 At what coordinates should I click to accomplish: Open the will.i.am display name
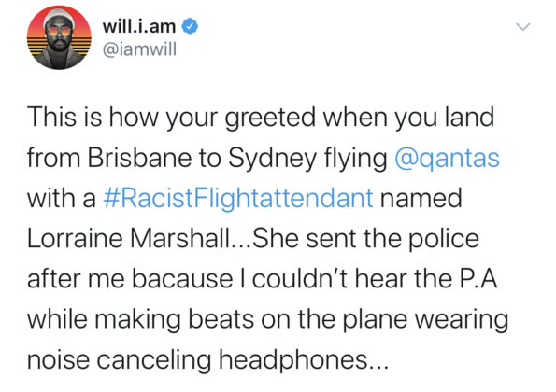pyautogui.click(x=139, y=26)
